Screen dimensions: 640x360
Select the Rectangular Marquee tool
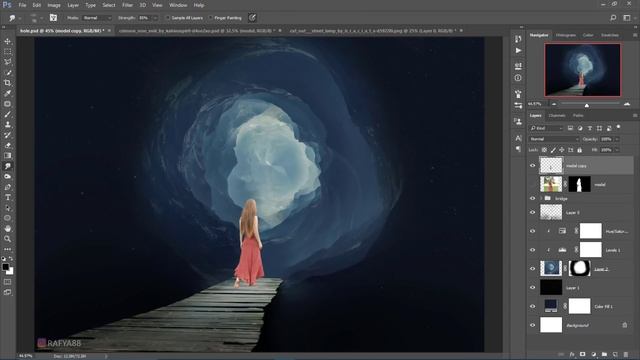(x=7, y=52)
